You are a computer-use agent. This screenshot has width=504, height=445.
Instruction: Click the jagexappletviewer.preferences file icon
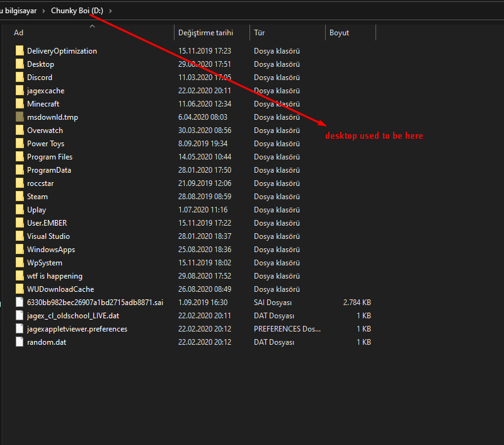(20, 328)
